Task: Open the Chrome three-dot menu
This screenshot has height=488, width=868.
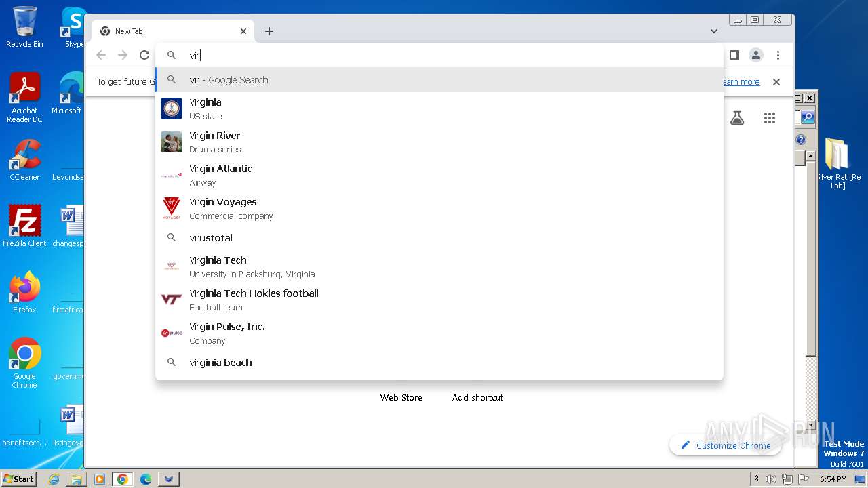Action: (x=778, y=55)
